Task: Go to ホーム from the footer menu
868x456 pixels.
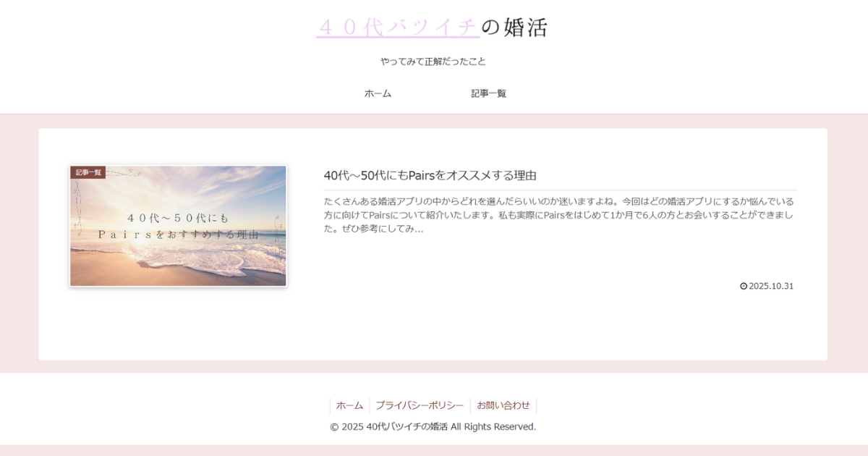Action: (x=349, y=405)
